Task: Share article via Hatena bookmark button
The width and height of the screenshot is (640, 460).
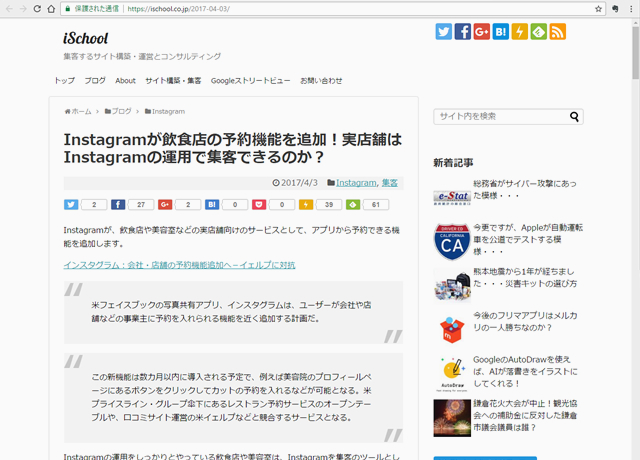Action: tap(212, 204)
